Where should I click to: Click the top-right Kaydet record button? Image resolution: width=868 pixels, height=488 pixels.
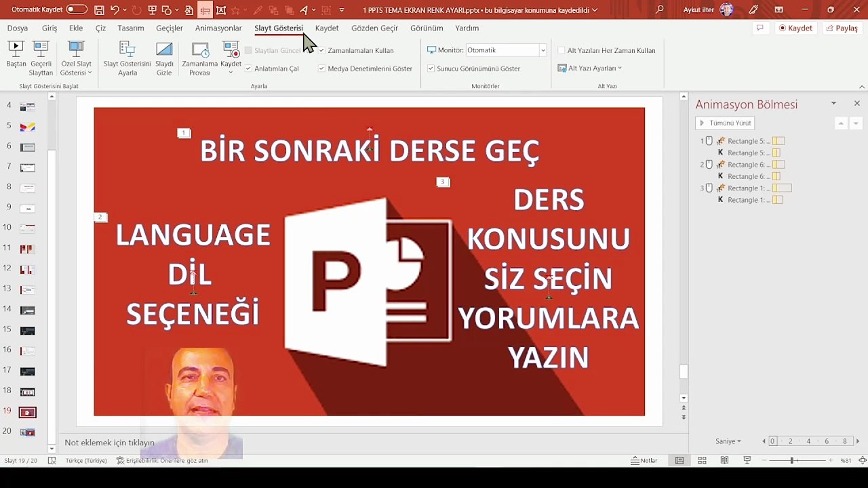[x=795, y=28]
